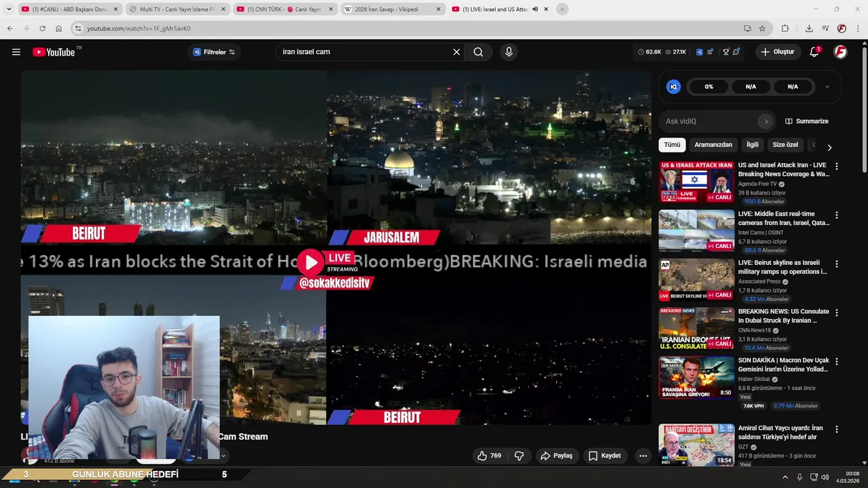Open browser extensions puzzle icon
Screen dimensions: 868x488
pyautogui.click(x=785, y=28)
